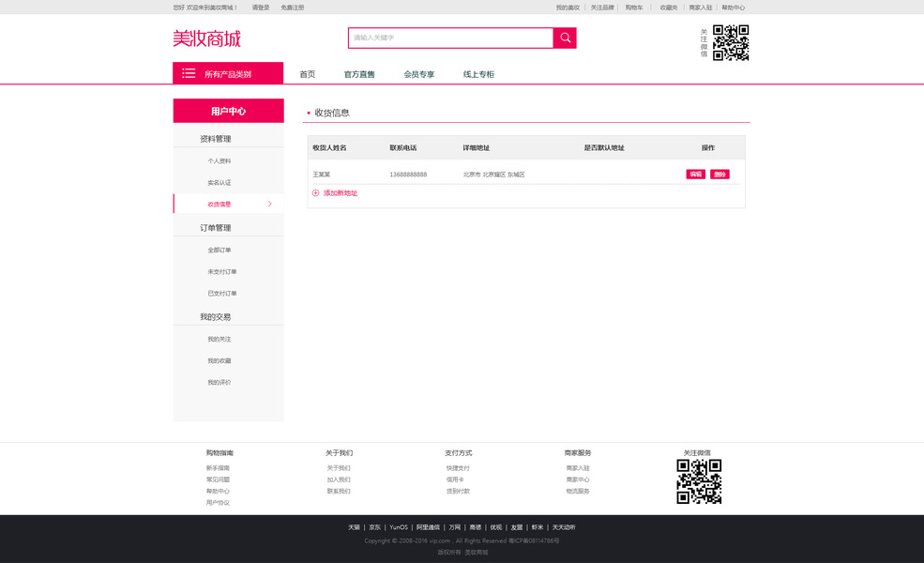The width and height of the screenshot is (924, 563).
Task: Click the recipient name 王某某
Action: click(x=321, y=175)
